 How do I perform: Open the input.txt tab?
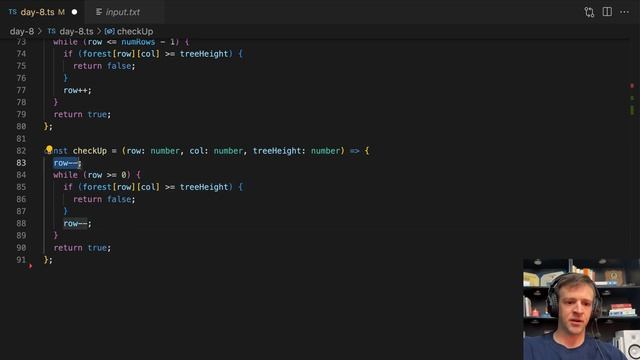122,12
